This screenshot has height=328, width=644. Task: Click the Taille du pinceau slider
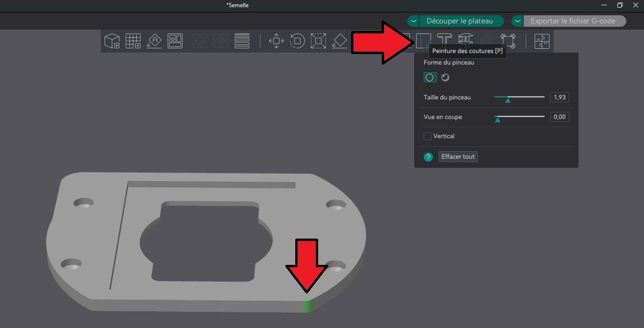point(519,98)
